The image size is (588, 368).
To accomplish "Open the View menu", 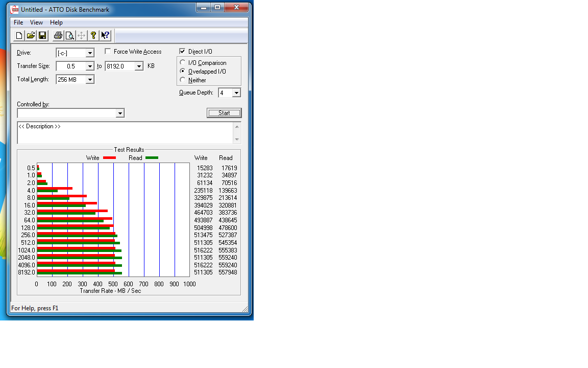I will (x=36, y=22).
